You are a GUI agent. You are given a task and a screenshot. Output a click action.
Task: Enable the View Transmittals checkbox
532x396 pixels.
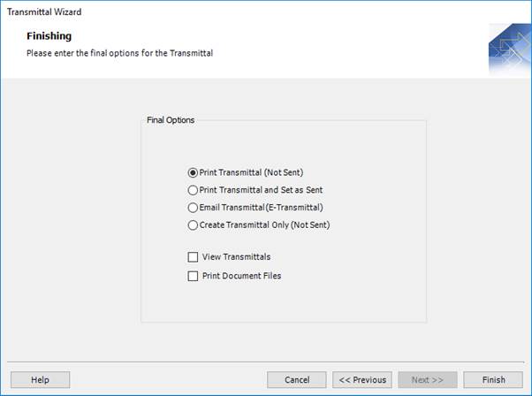pos(193,257)
